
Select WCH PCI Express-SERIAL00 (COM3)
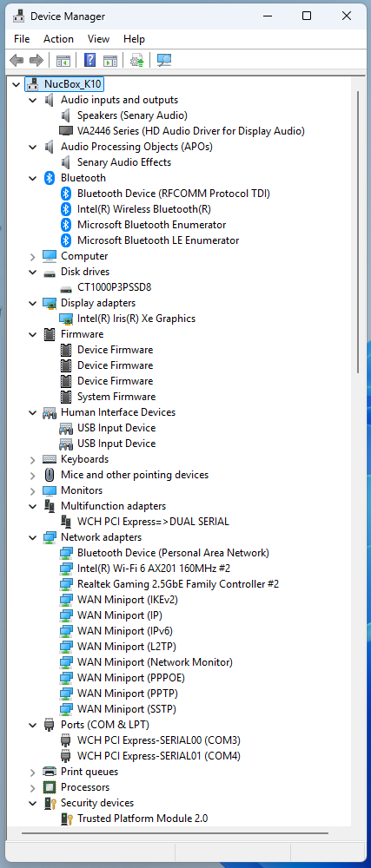tap(158, 740)
